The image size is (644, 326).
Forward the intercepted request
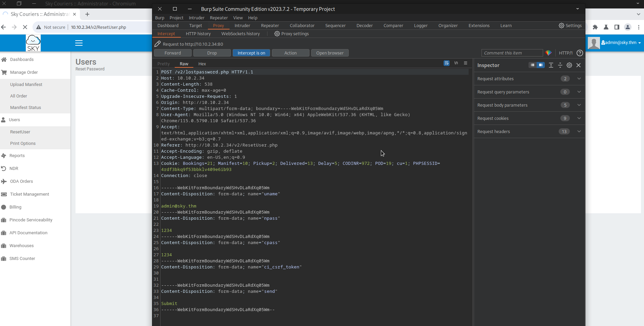click(173, 53)
